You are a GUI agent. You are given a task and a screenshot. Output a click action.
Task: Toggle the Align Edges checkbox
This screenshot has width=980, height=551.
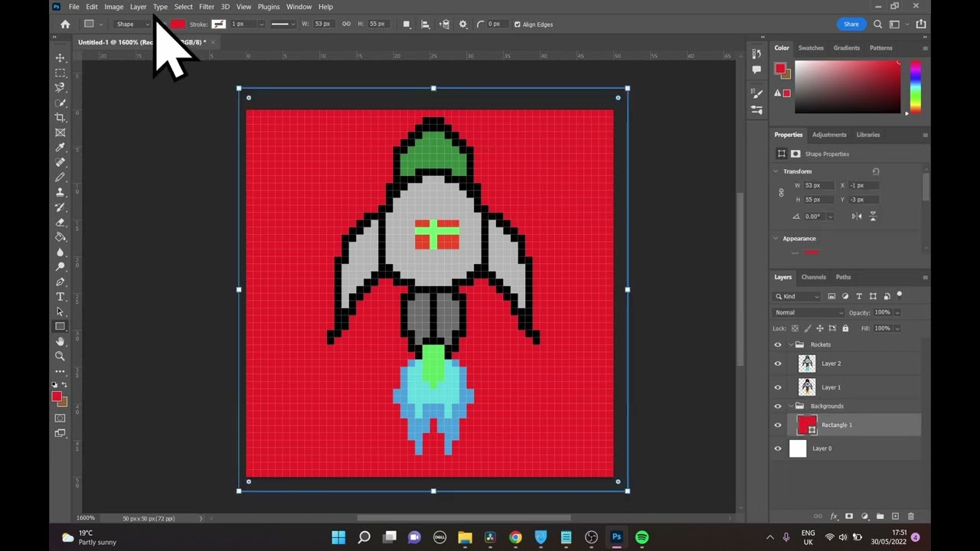[518, 24]
